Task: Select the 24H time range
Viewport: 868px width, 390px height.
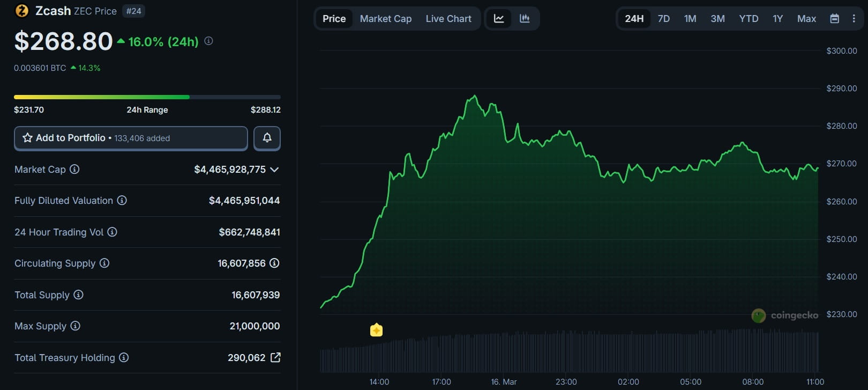Action: point(634,19)
